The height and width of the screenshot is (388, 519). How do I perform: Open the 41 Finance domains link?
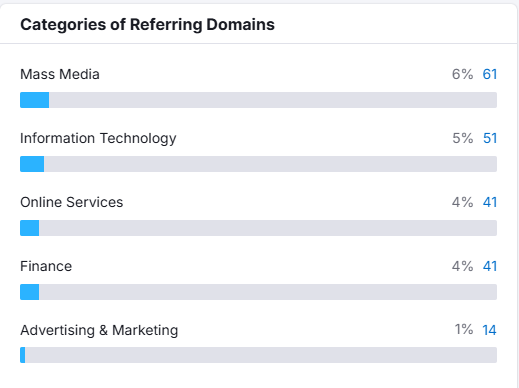(x=490, y=266)
